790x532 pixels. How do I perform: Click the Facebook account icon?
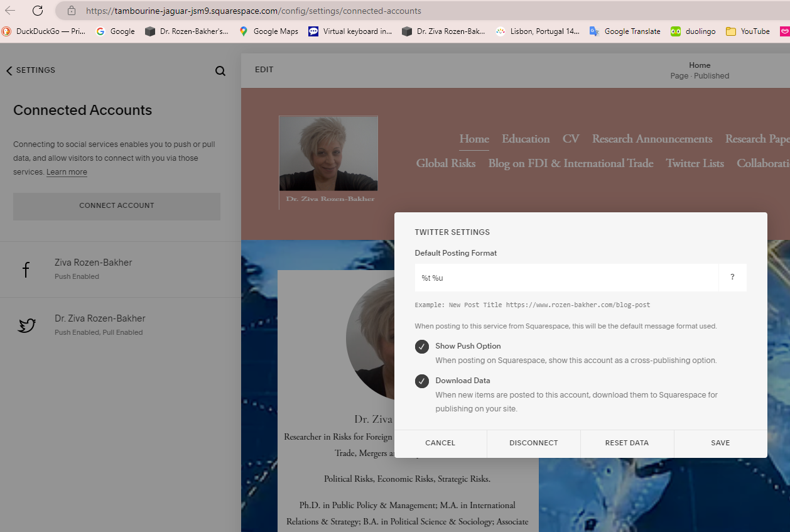coord(26,270)
